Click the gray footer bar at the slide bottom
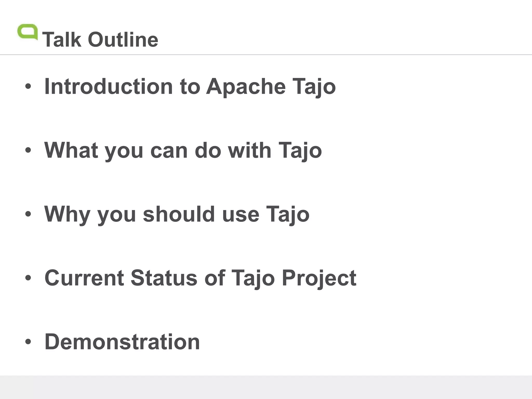This screenshot has width=532, height=399. (x=266, y=387)
